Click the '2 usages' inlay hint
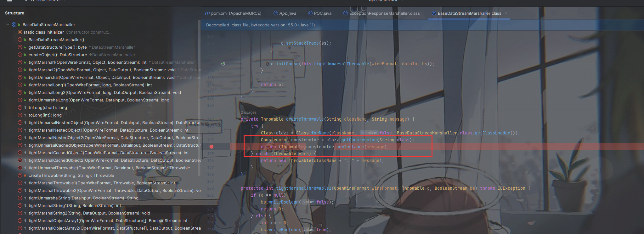The width and height of the screenshot is (644, 234). click(249, 112)
